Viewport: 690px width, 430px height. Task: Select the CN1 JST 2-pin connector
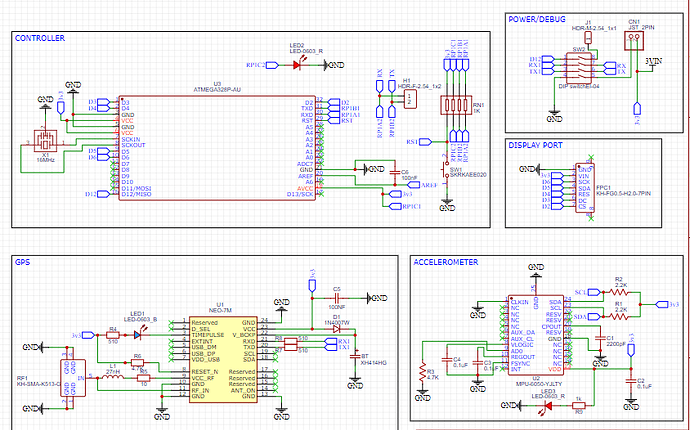click(x=634, y=42)
